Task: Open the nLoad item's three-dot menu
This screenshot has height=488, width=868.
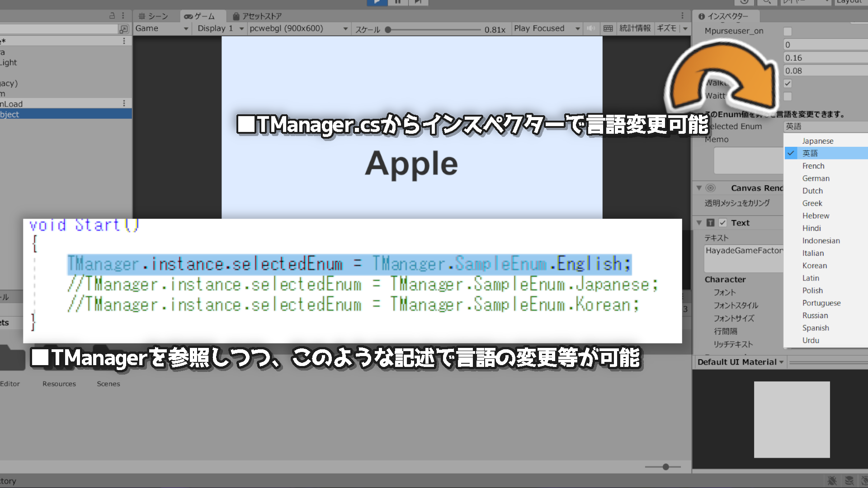Action: click(124, 103)
